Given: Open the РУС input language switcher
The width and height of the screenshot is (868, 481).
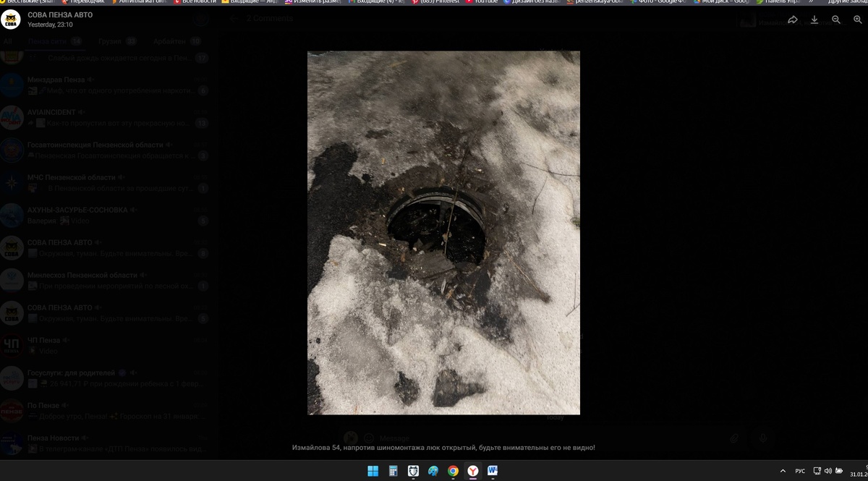Looking at the screenshot, I should pyautogui.click(x=800, y=471).
